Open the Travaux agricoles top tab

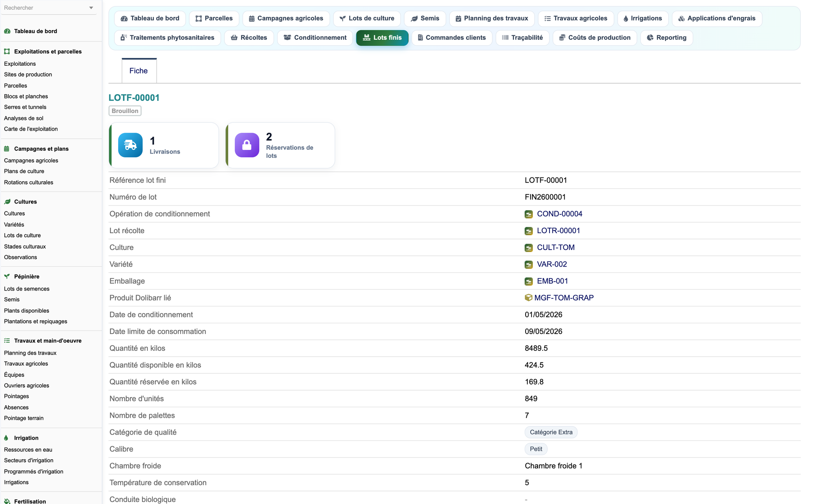[x=576, y=18]
